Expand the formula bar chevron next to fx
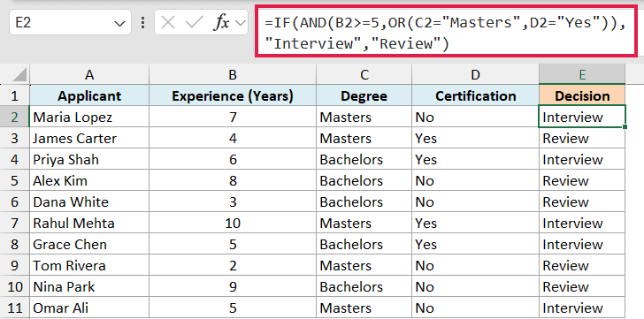 pos(240,23)
